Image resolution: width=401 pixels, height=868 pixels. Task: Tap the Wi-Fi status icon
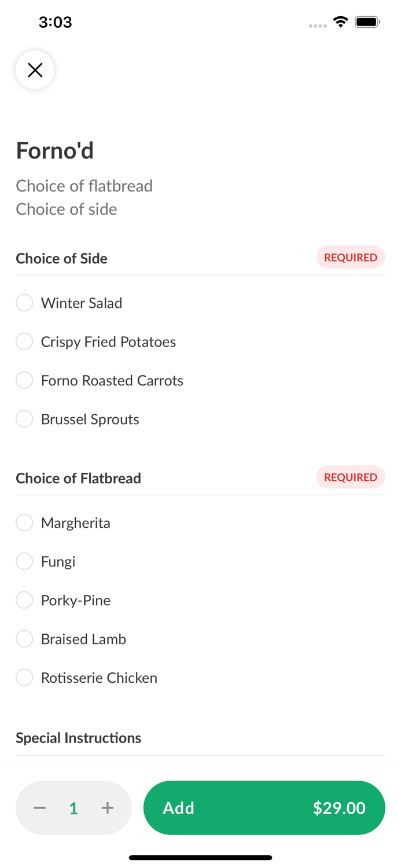tap(341, 22)
